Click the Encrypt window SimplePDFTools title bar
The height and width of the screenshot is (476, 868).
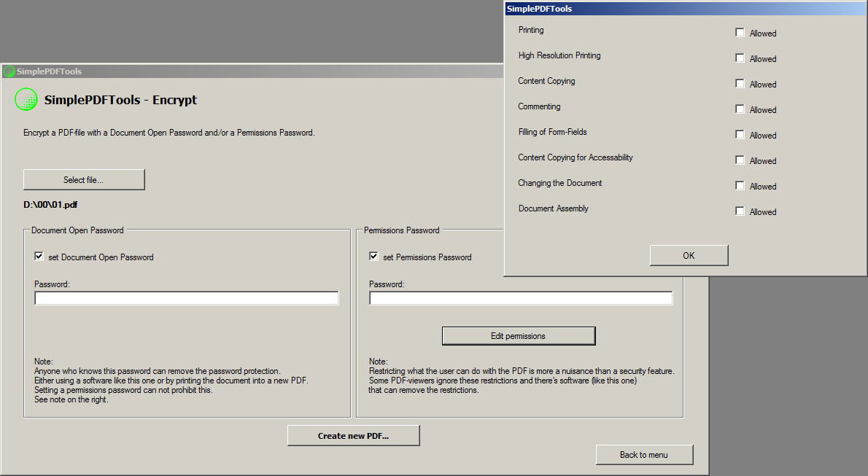coord(252,71)
